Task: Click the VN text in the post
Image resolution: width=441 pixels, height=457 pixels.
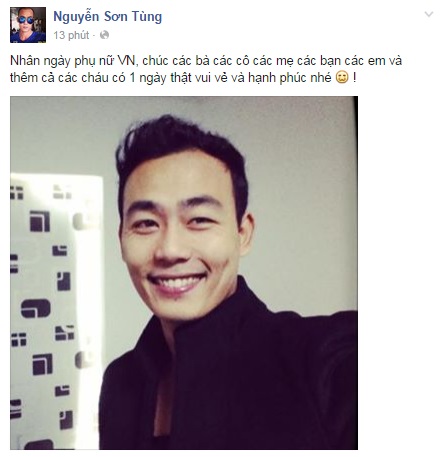Action: pyautogui.click(x=126, y=61)
